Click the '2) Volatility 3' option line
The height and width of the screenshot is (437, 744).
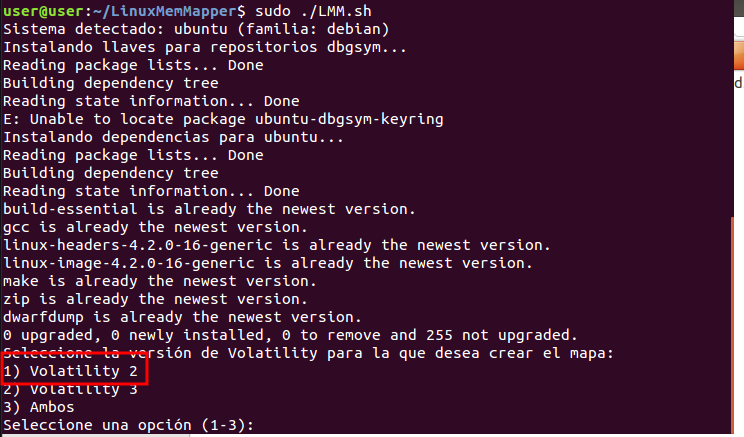(x=70, y=389)
